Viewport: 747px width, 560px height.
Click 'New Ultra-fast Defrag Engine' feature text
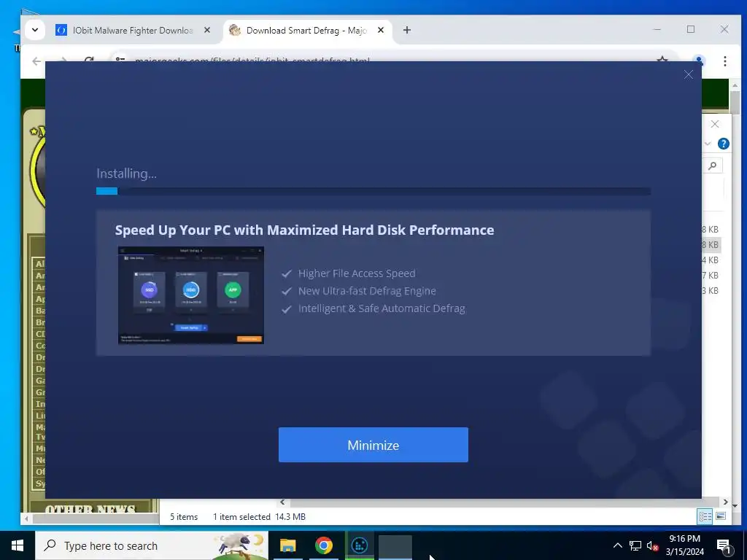[x=367, y=291]
